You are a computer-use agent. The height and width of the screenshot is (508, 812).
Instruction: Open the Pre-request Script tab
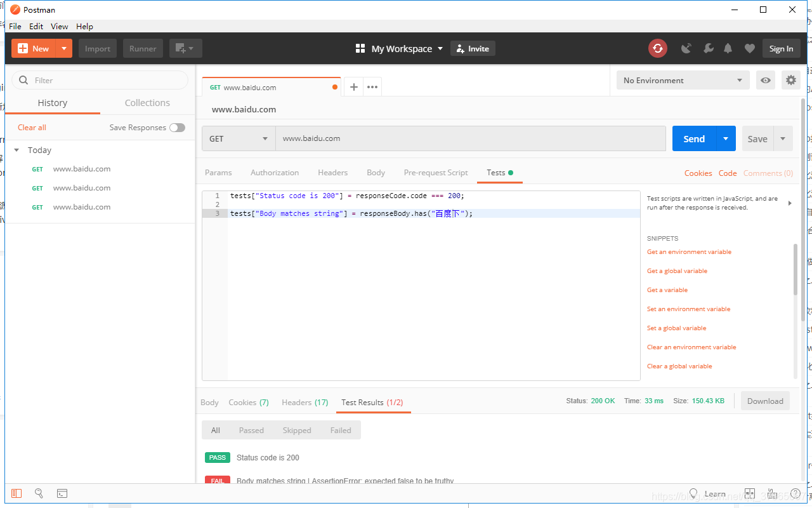436,173
